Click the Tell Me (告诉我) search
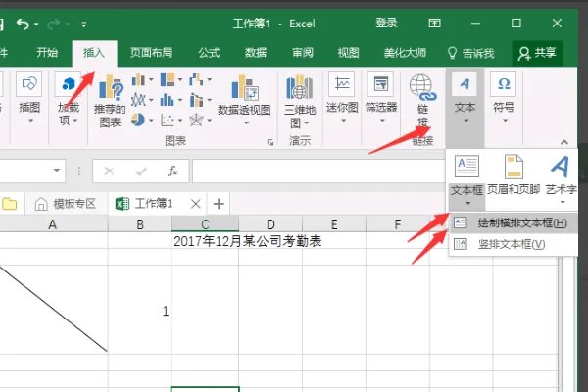Screen dimensions: 588x392 pos(471,53)
